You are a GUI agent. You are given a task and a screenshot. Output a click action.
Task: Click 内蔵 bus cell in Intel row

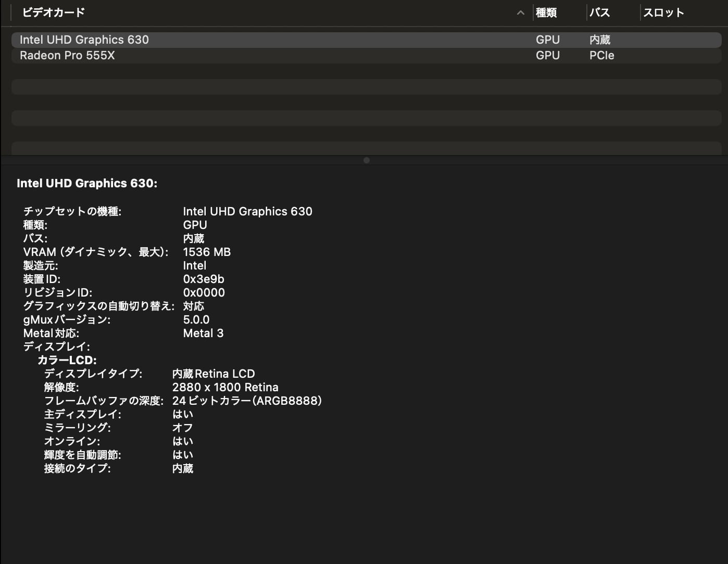click(x=599, y=40)
